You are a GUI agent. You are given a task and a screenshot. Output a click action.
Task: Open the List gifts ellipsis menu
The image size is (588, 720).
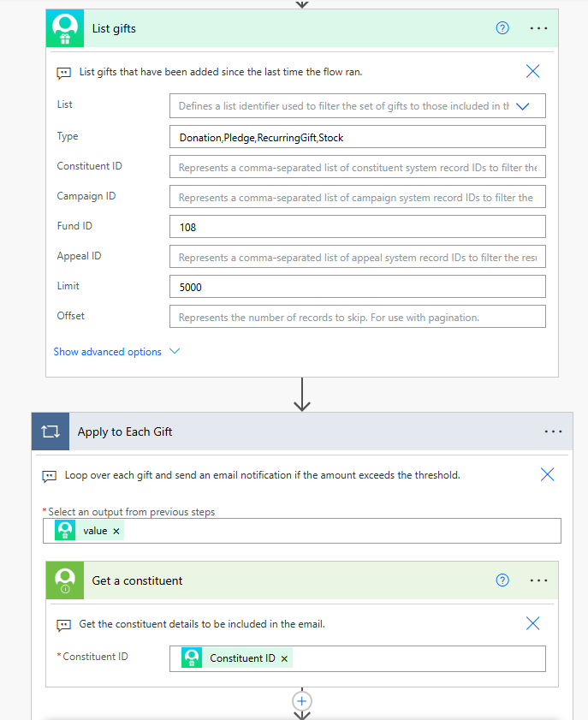click(x=538, y=27)
